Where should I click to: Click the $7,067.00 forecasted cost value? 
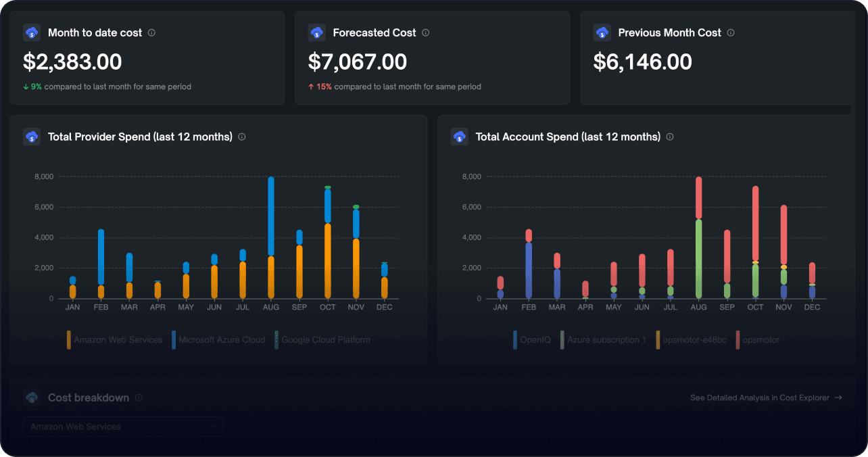[x=358, y=62]
